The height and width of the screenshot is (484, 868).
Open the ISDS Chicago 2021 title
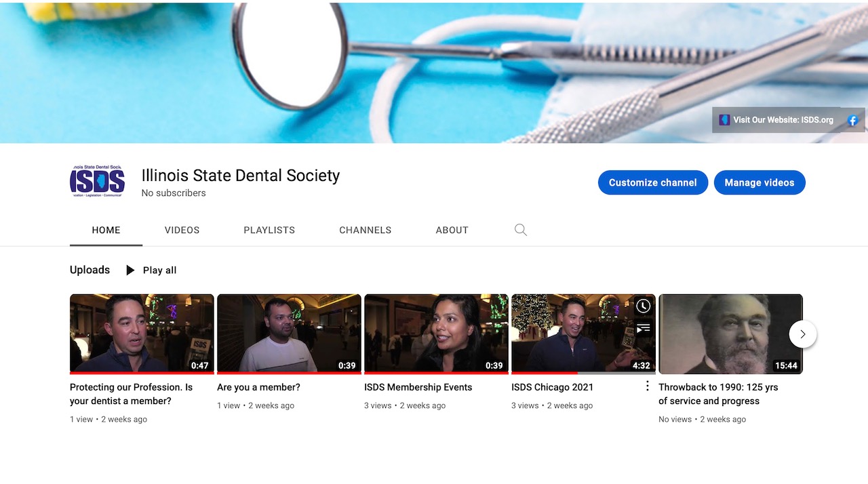click(552, 387)
